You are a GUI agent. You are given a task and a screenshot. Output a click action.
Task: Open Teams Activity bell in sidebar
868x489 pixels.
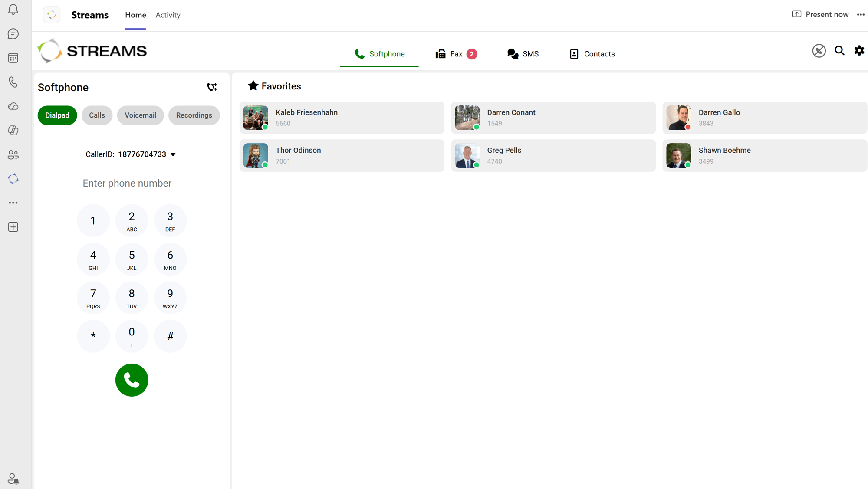[13, 10]
